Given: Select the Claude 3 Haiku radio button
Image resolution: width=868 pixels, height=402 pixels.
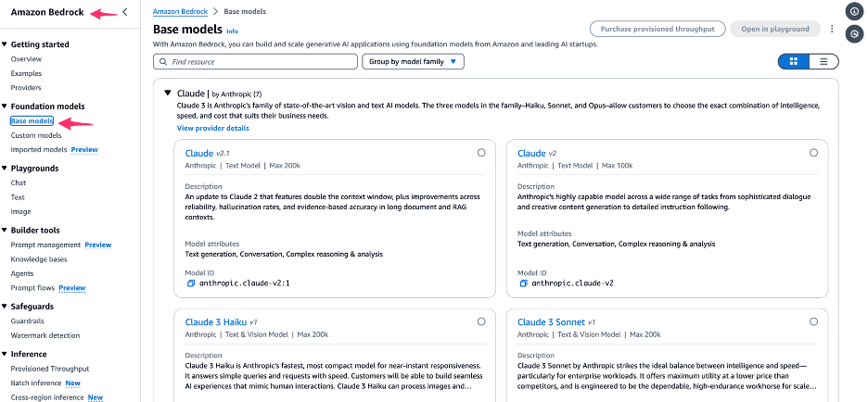Looking at the screenshot, I should (x=480, y=321).
